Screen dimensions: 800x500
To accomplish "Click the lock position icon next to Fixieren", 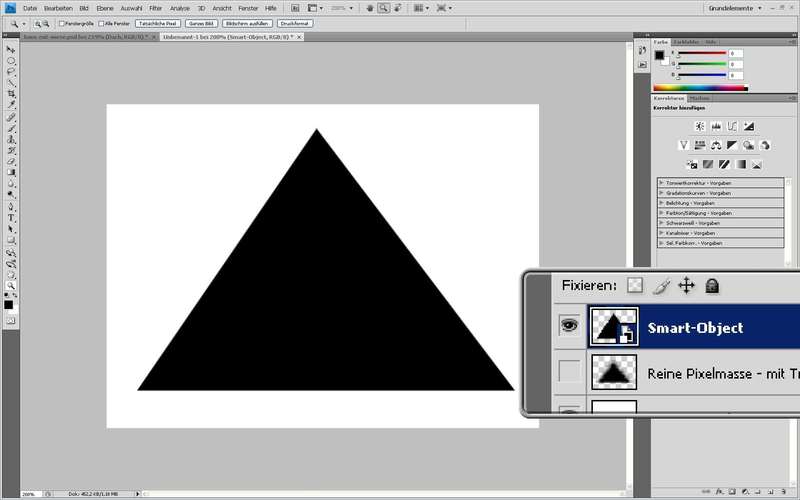I will pos(686,286).
